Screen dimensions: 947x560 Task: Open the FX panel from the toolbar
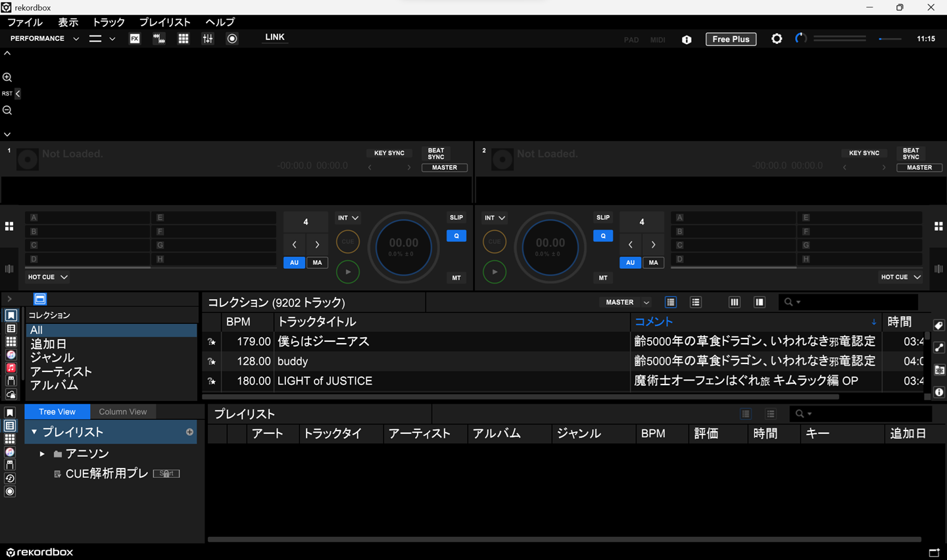tap(135, 39)
